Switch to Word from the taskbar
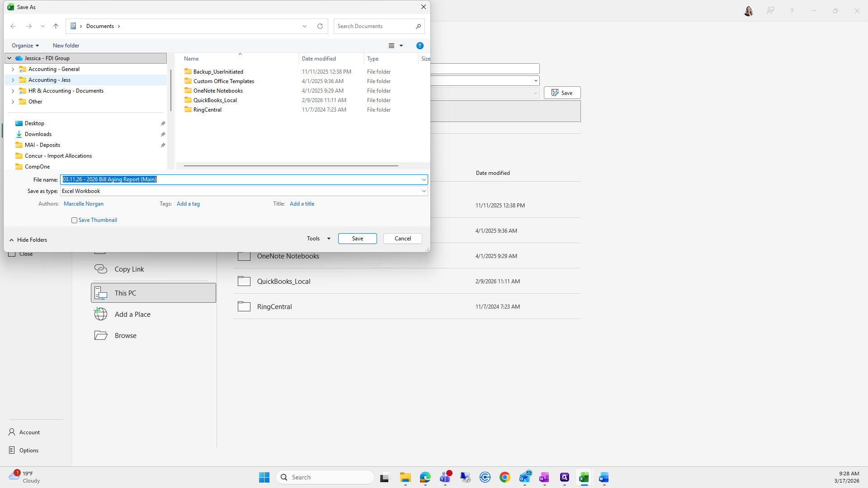Screen dimensions: 868x488 tap(604, 477)
